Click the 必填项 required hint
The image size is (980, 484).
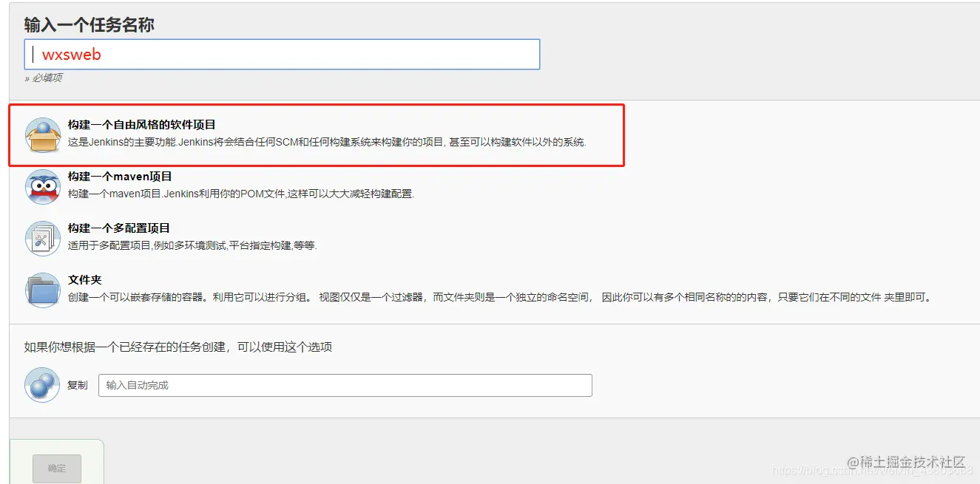44,78
